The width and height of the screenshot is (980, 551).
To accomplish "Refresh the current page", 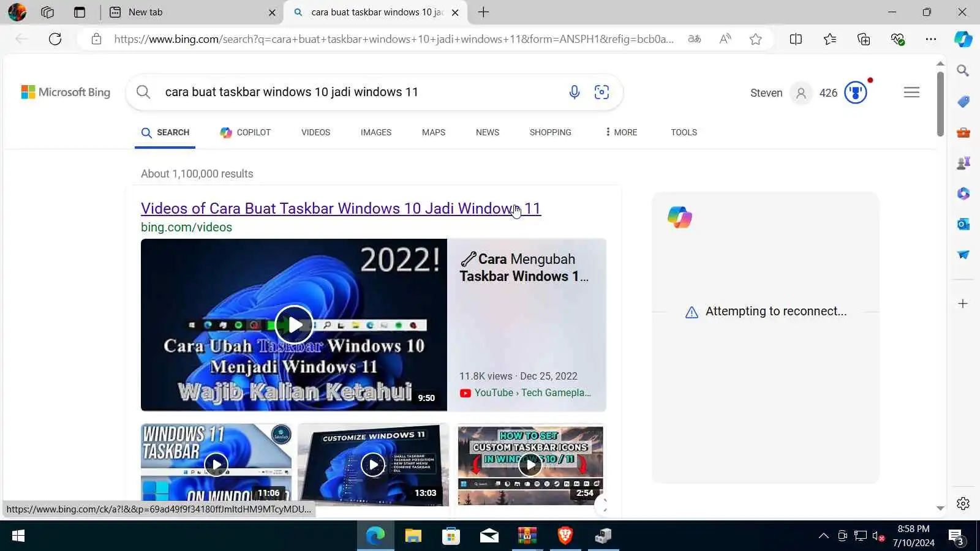I will click(55, 39).
